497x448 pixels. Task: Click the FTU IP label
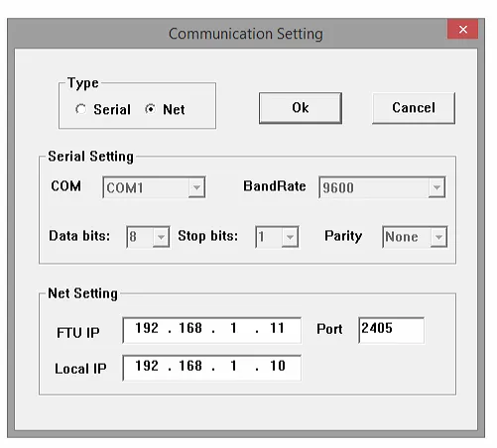pyautogui.click(x=78, y=333)
